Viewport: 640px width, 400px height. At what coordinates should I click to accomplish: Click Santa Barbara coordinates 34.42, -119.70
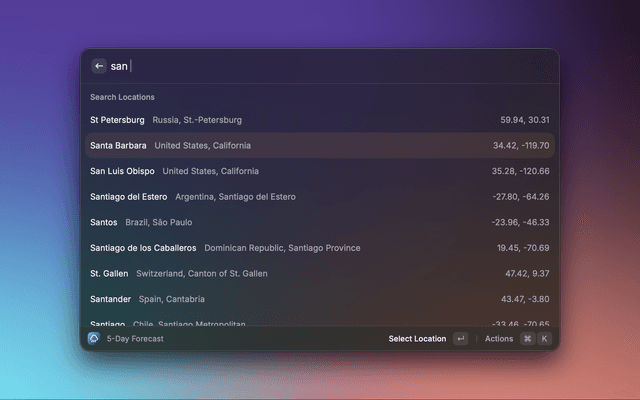pos(520,145)
